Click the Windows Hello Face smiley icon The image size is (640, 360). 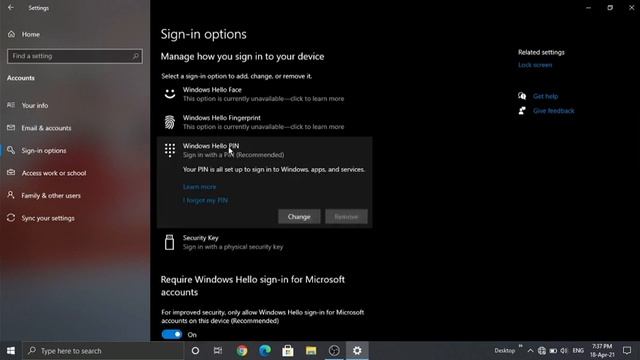click(170, 94)
